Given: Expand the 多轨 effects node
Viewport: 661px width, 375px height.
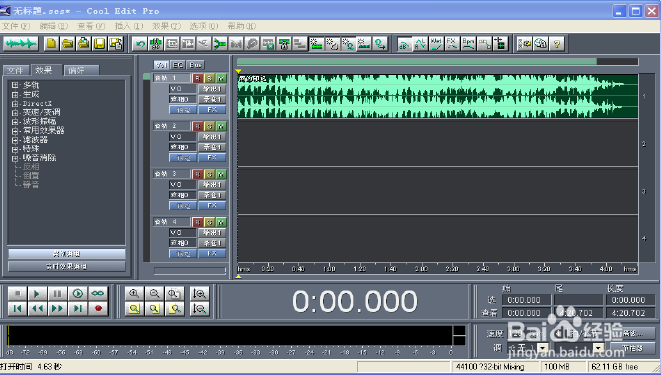Looking at the screenshot, I should [15, 86].
